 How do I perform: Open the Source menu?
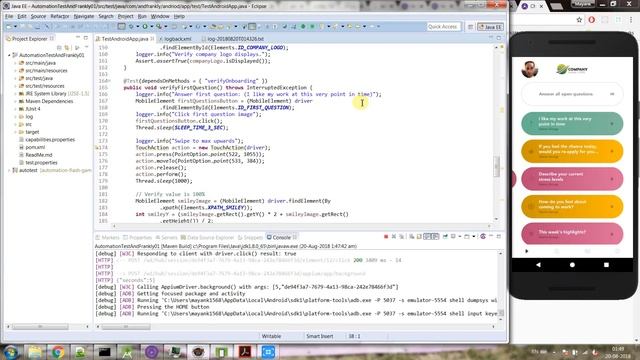coord(38,16)
